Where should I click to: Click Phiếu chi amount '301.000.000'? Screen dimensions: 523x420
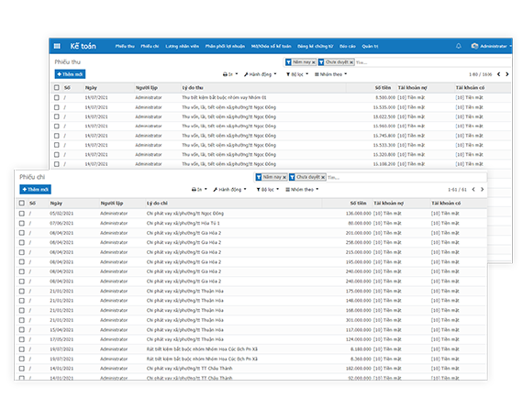pyautogui.click(x=358, y=320)
